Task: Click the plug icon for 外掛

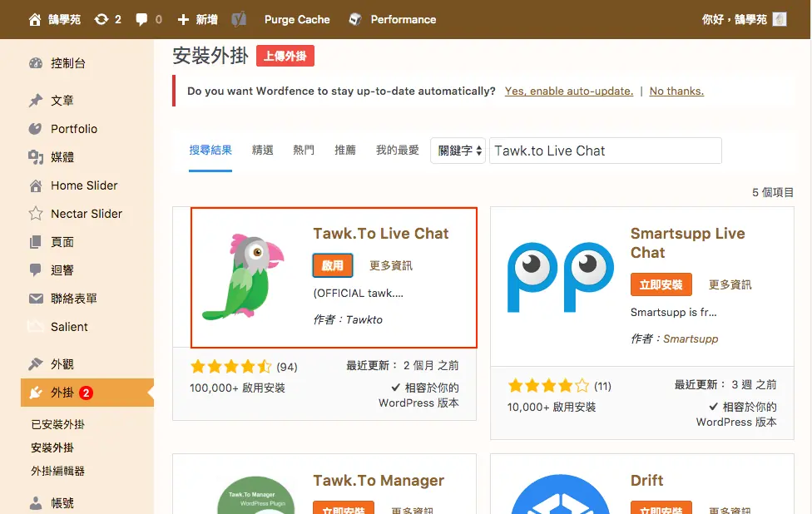Action: [x=35, y=393]
